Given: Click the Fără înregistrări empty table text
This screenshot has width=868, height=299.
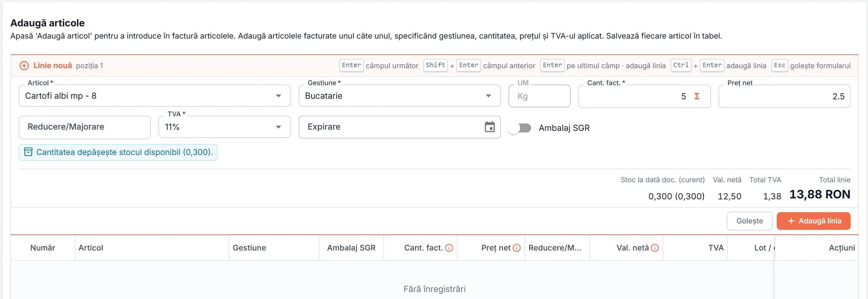Looking at the screenshot, I should pyautogui.click(x=434, y=289).
